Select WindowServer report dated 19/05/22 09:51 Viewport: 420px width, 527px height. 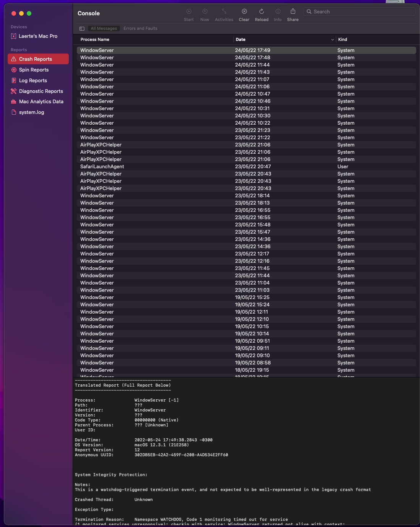click(246, 341)
